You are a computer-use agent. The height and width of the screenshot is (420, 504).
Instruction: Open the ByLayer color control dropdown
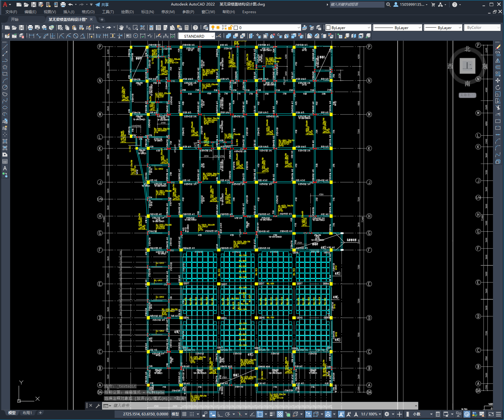pos(369,28)
